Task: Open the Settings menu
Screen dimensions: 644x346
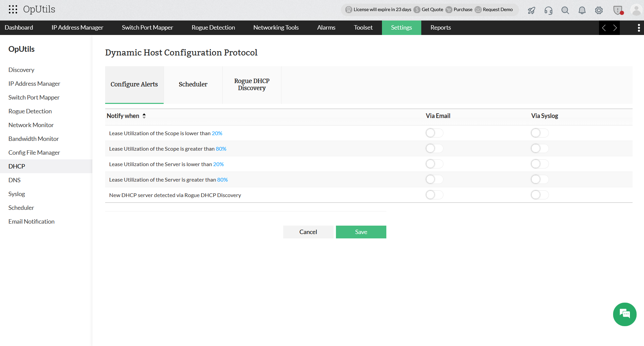Action: pyautogui.click(x=401, y=28)
